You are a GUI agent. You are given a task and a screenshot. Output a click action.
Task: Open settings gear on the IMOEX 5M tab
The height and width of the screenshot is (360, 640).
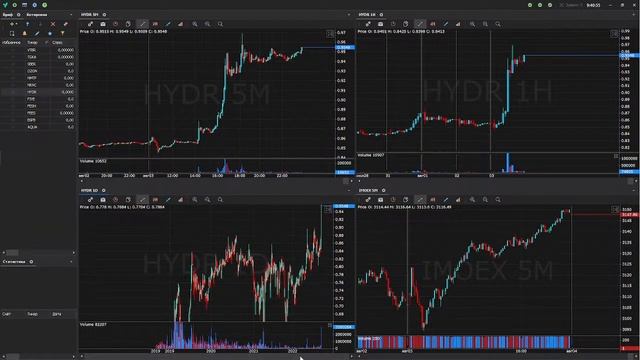coord(383,190)
